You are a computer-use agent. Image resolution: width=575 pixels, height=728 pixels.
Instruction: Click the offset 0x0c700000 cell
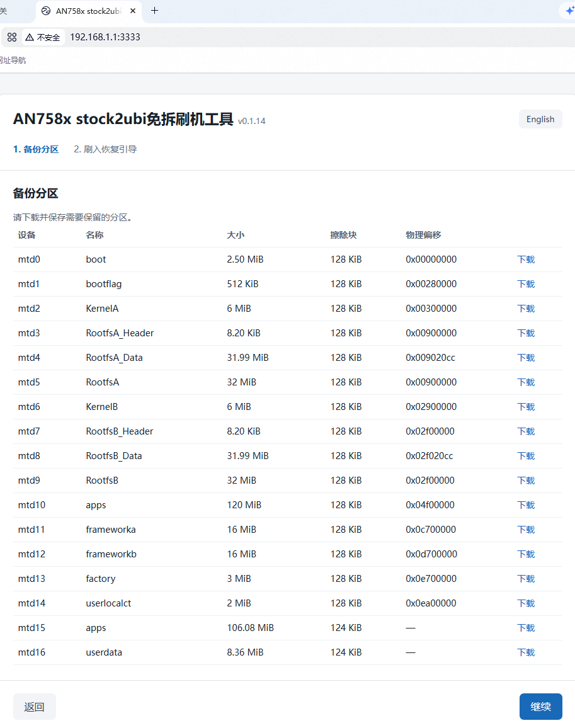(431, 530)
